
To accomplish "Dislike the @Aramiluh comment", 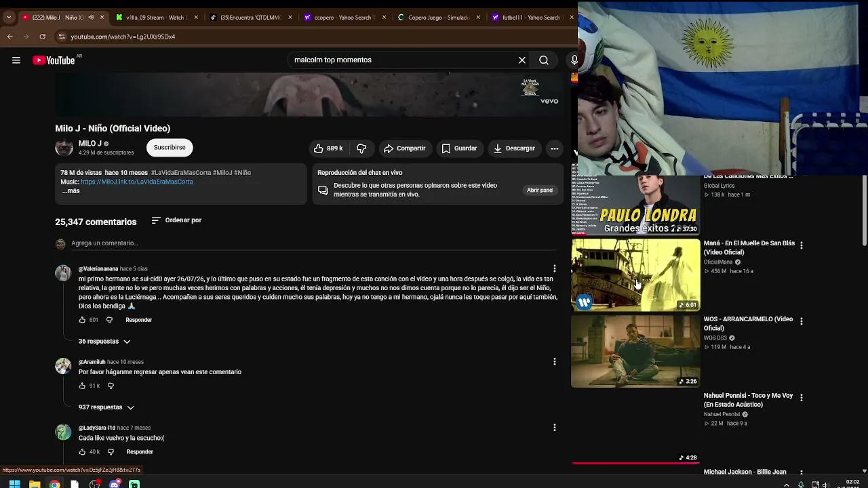I will [111, 386].
